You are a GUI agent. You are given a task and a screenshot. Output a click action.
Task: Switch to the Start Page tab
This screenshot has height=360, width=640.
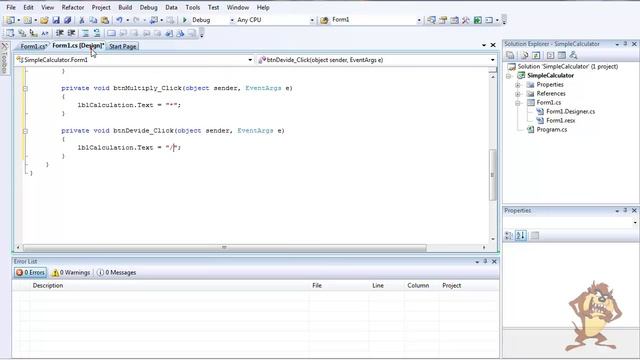(122, 47)
